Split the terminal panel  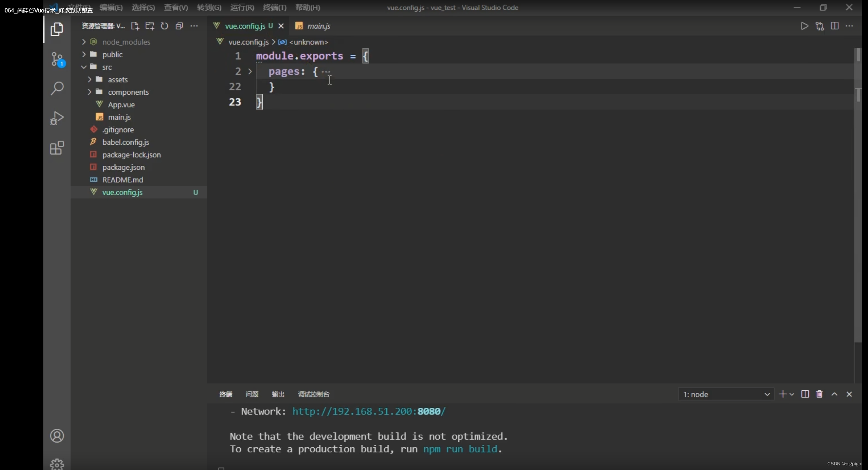[x=805, y=394]
